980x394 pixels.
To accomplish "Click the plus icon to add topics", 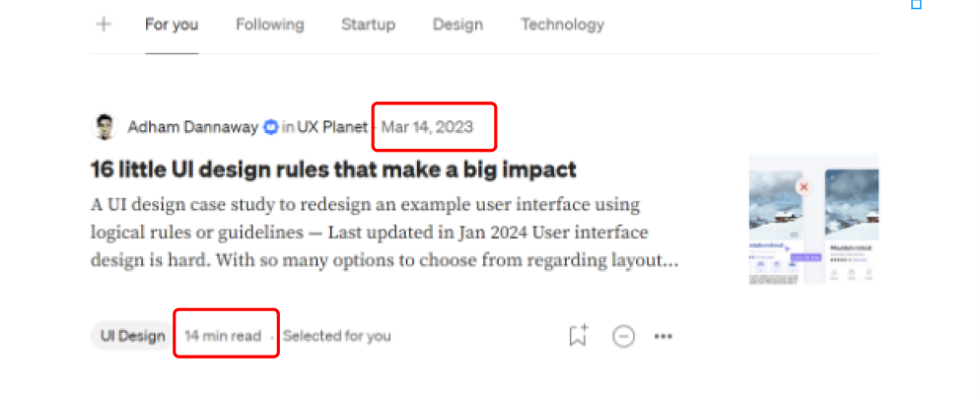I will coord(104,25).
